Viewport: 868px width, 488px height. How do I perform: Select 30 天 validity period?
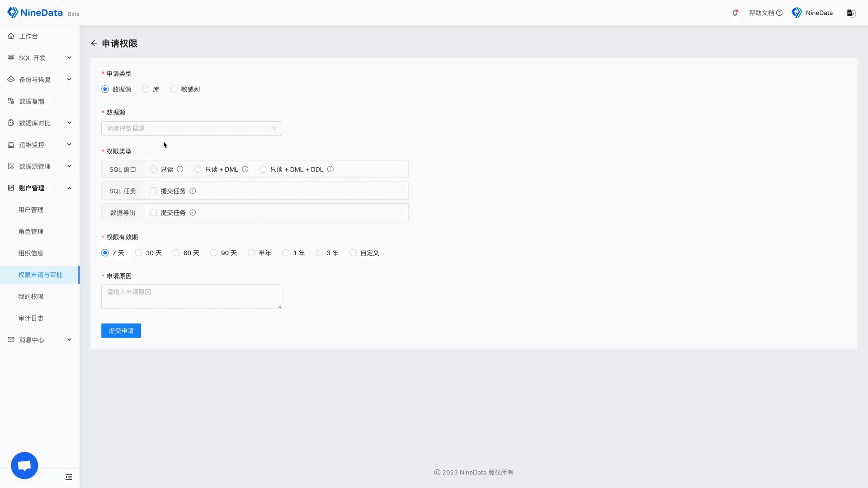[x=139, y=253]
